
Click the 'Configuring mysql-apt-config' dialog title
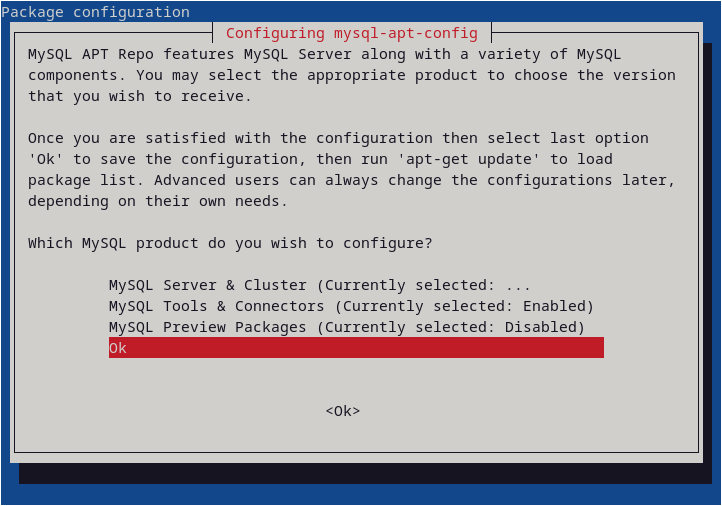coord(351,33)
